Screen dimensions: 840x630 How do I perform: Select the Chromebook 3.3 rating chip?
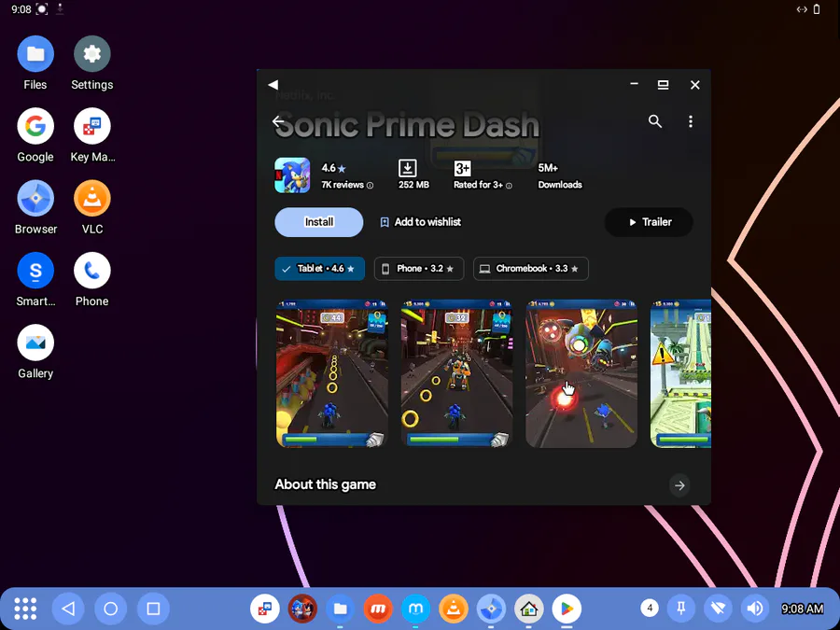pos(531,269)
